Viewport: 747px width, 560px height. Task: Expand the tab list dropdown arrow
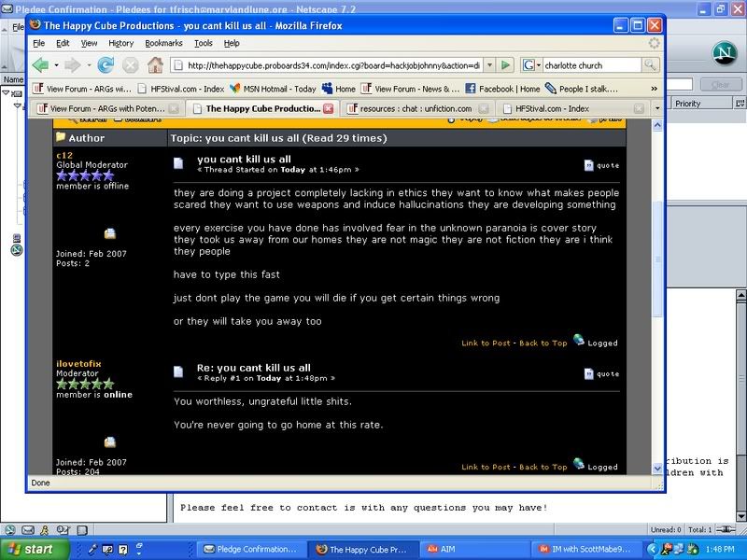pyautogui.click(x=656, y=108)
